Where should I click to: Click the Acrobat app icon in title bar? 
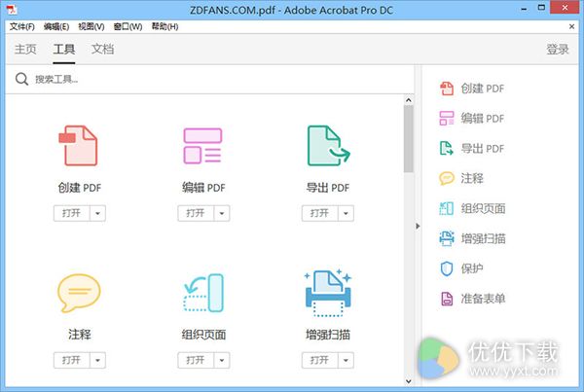[12, 10]
